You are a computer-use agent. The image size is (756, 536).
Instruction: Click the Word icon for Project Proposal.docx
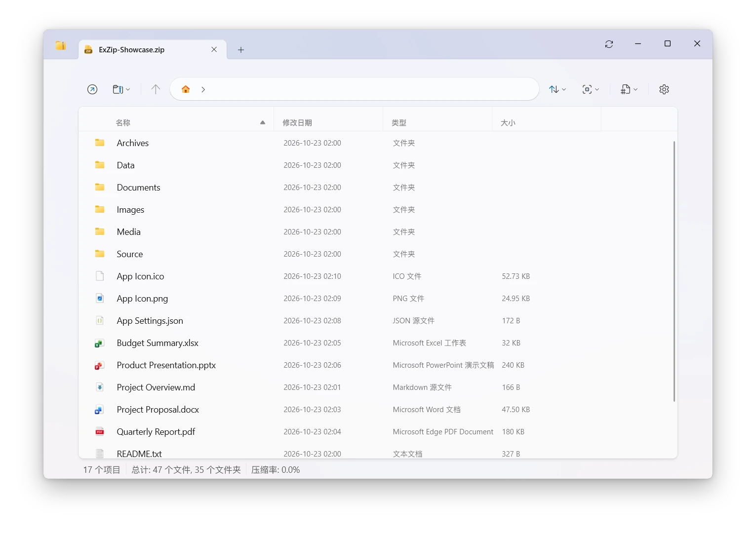(100, 410)
